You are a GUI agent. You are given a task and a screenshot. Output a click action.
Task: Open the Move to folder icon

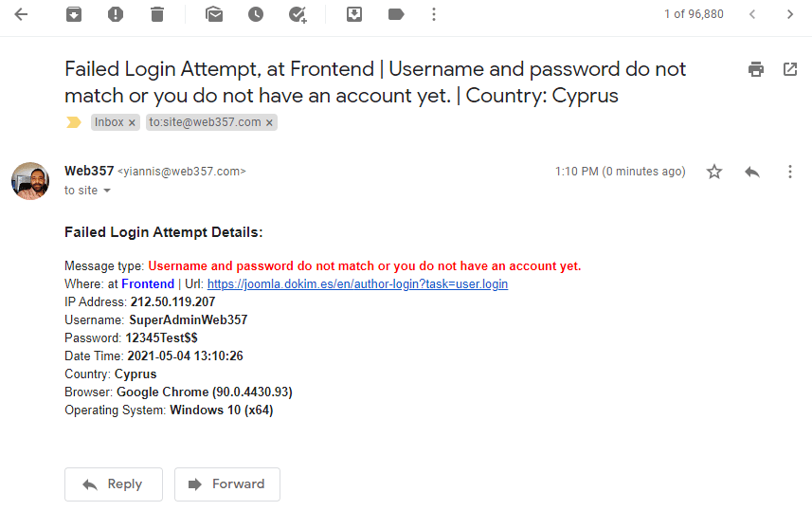[x=354, y=14]
